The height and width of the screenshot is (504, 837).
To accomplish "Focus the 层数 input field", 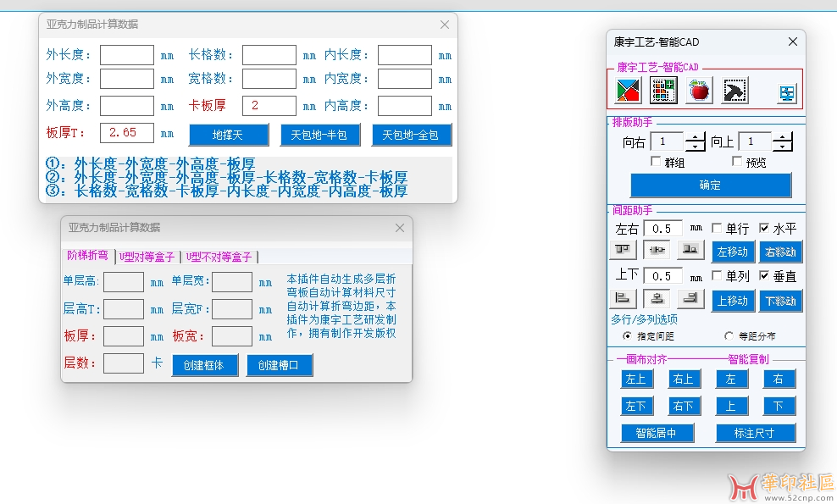I will [124, 363].
